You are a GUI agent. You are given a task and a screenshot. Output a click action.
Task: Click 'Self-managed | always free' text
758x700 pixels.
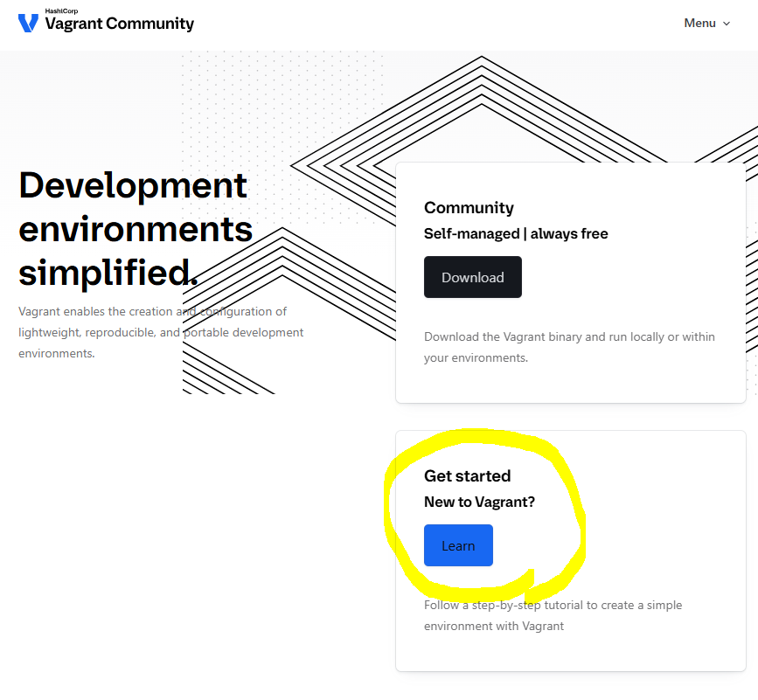(516, 234)
